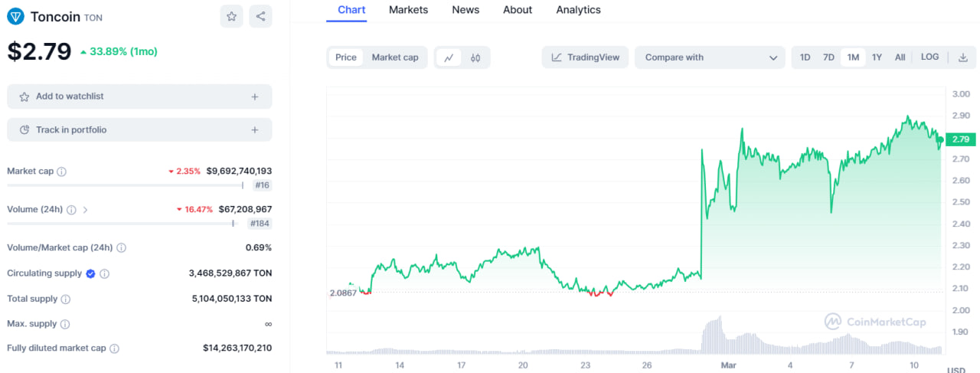This screenshot has width=980, height=373.
Task: Open the Analytics tab
Action: tap(578, 10)
